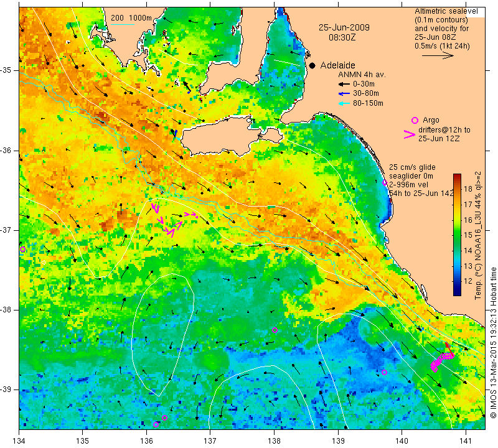Click the 'ANMN 4h av.' legend heading
Screen dimensions: 498x448
click(x=362, y=75)
